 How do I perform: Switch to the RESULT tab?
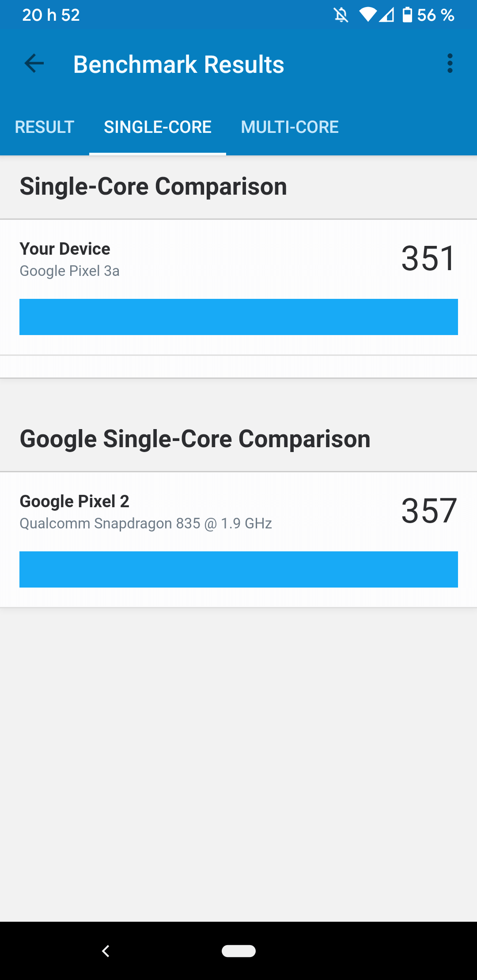45,127
